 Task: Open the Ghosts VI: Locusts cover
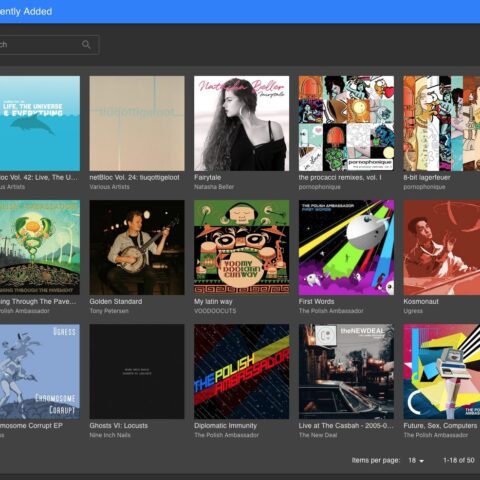coord(137,372)
